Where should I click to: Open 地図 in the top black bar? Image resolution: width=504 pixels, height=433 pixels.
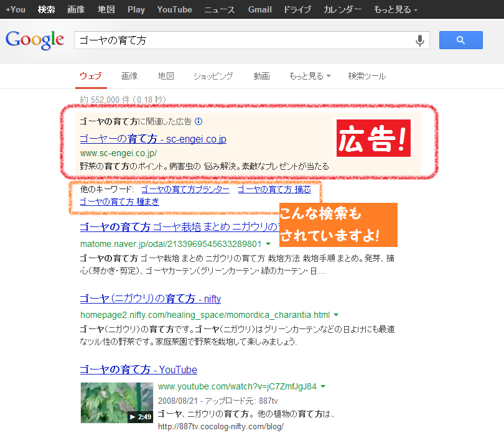coord(106,10)
